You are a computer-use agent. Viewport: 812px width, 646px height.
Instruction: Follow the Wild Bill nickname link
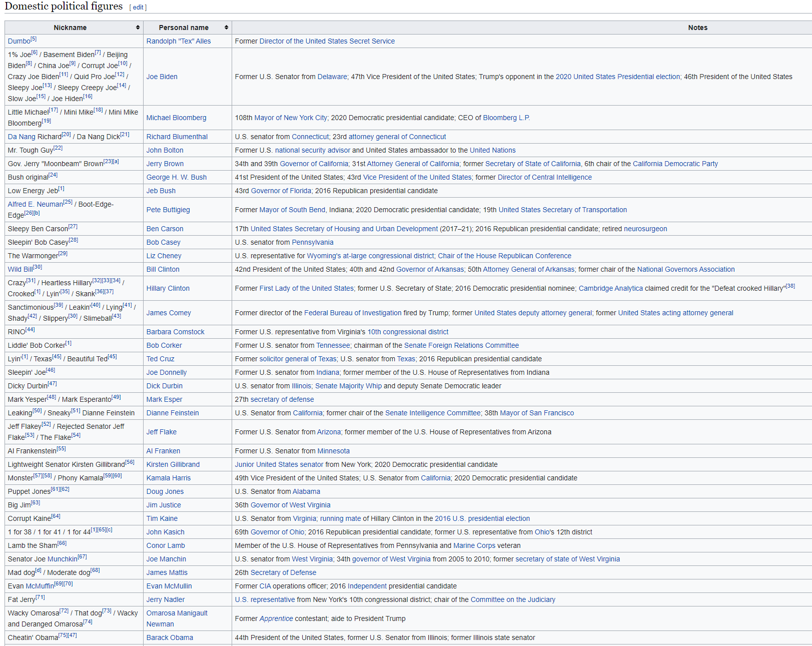21,269
